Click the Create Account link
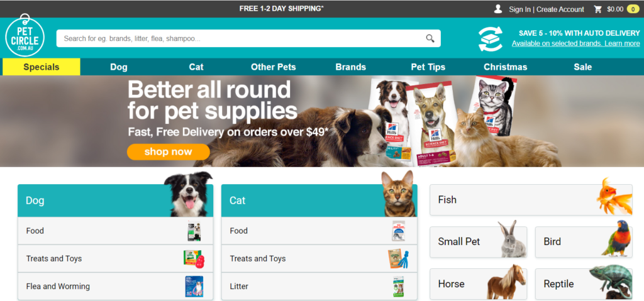This screenshot has height=301, width=644. [560, 9]
